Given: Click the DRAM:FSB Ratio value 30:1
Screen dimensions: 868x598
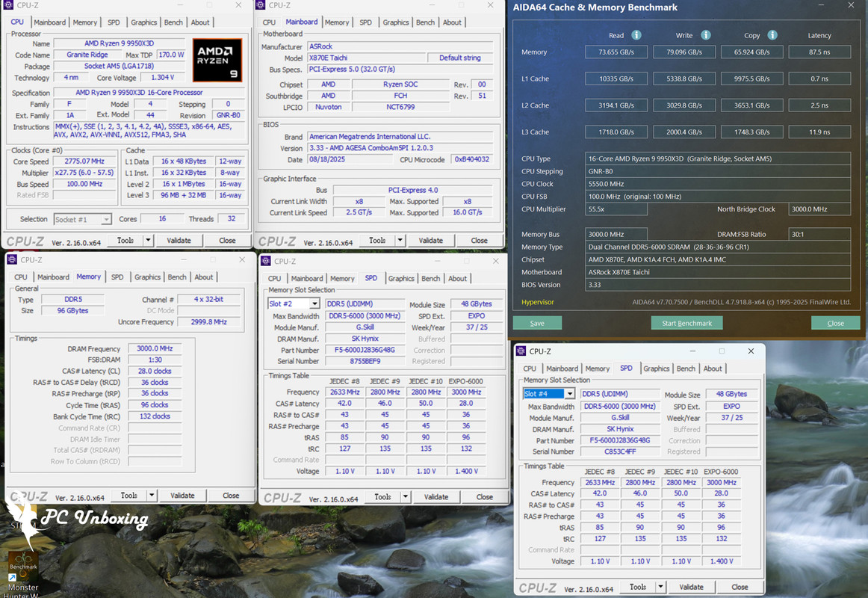Looking at the screenshot, I should [819, 234].
